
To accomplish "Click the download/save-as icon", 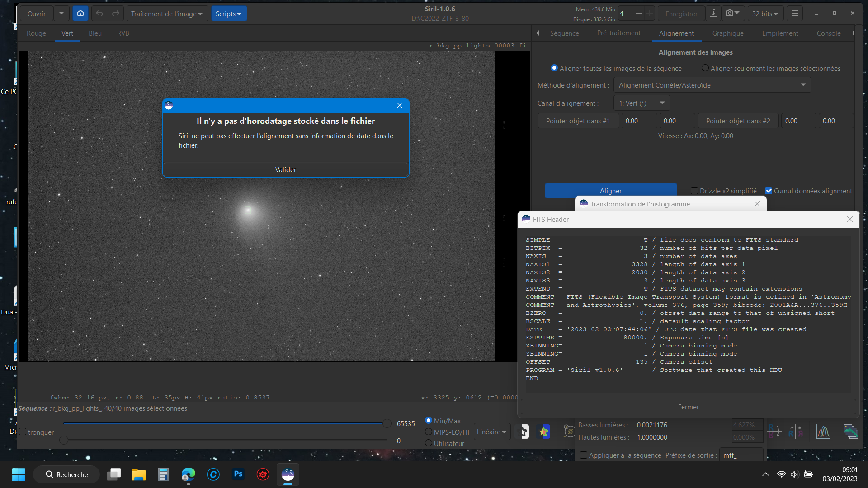I will click(x=713, y=14).
